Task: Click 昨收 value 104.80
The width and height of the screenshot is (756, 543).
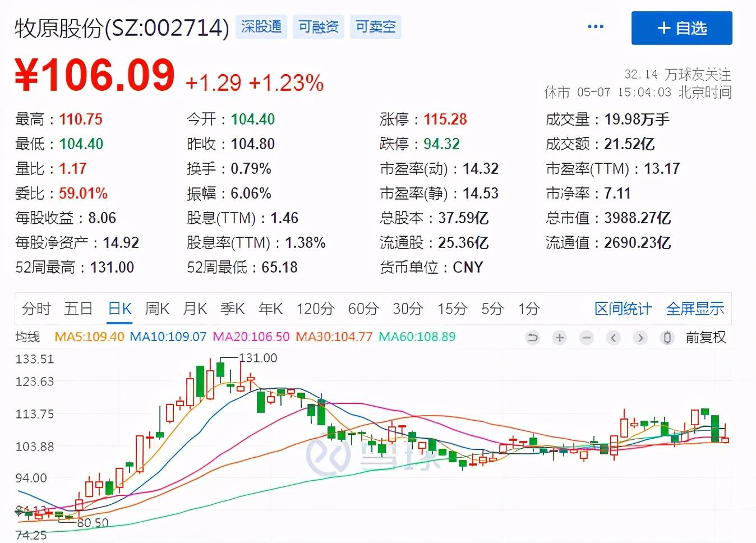Action: [x=253, y=144]
